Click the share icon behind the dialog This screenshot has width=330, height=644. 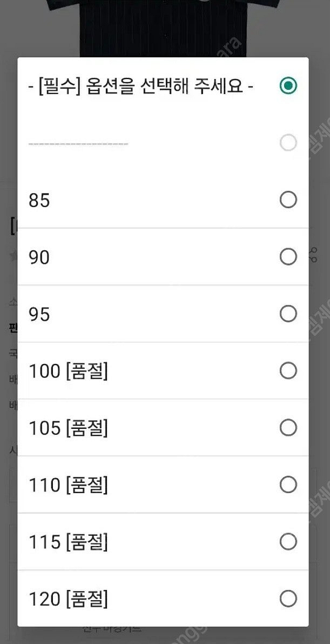click(x=314, y=254)
